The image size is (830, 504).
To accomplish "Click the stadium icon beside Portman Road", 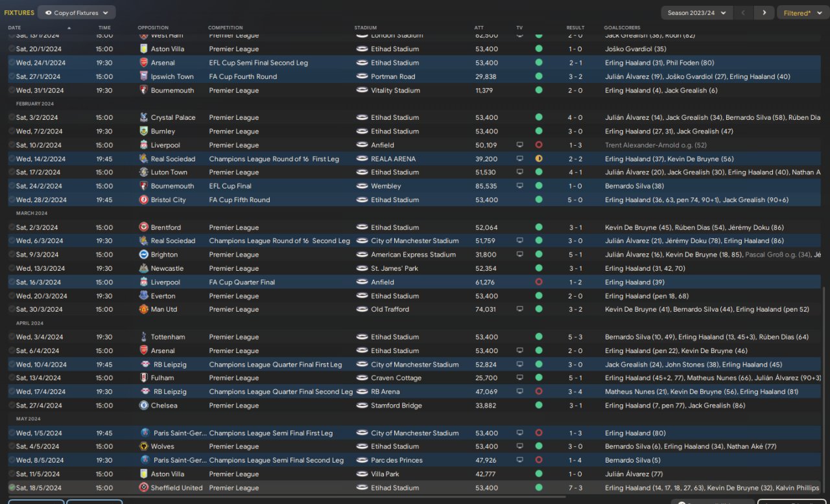I will (x=362, y=76).
